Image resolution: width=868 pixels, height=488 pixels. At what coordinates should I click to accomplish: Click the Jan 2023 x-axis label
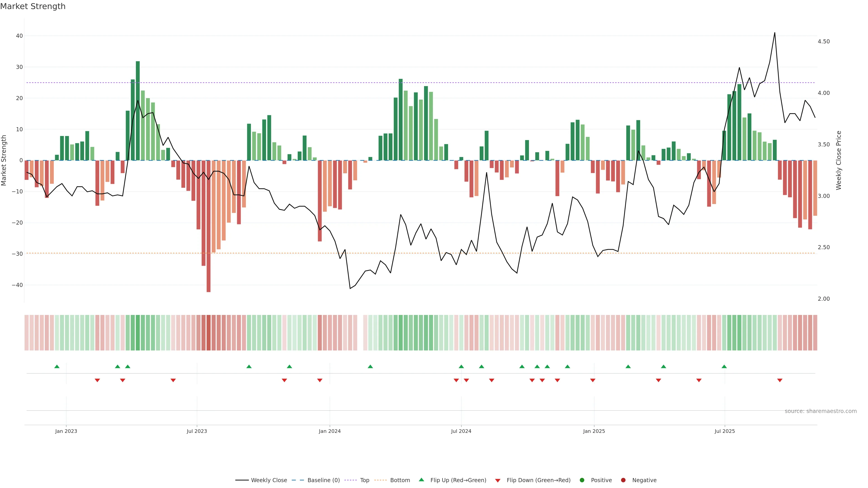click(66, 431)
